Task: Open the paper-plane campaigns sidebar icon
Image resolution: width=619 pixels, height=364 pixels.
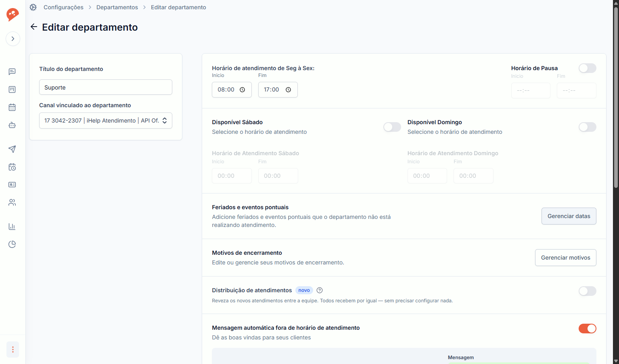Action: 12,149
